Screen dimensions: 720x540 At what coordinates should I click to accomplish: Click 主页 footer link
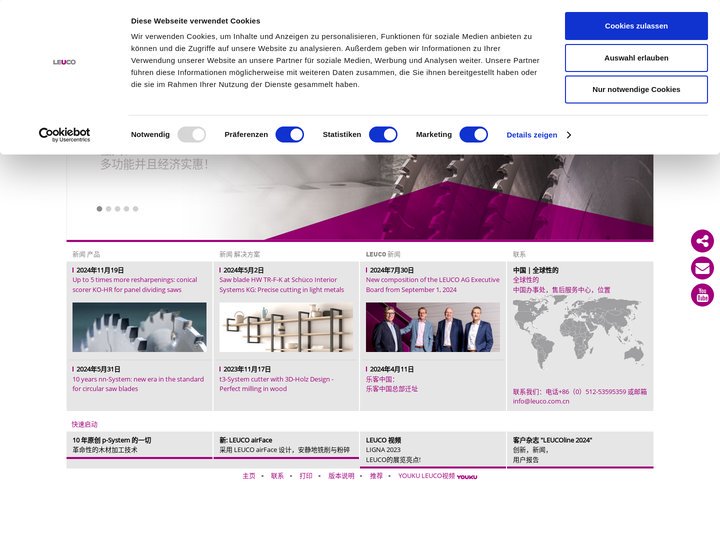[249, 476]
